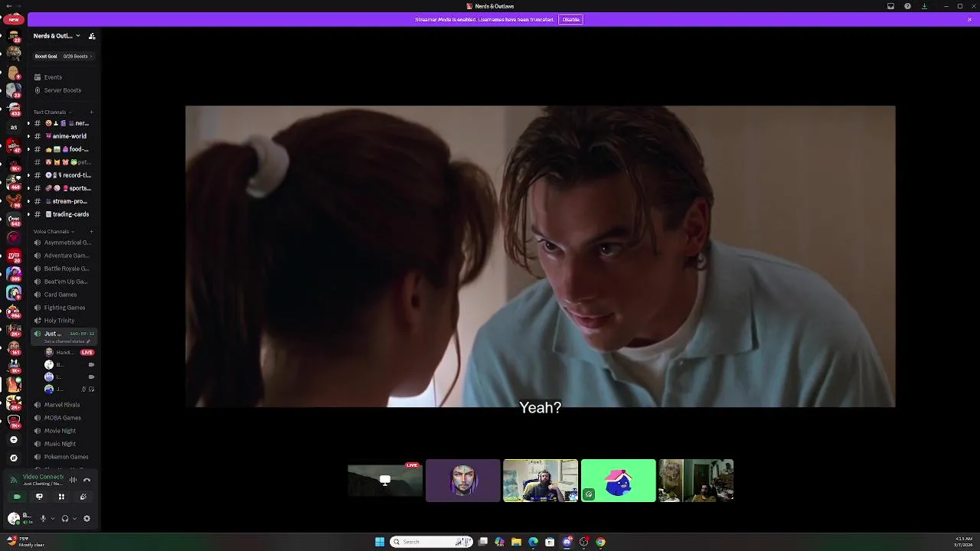
Task: Open the Discord inbox icon in title bar
Action: (x=890, y=6)
